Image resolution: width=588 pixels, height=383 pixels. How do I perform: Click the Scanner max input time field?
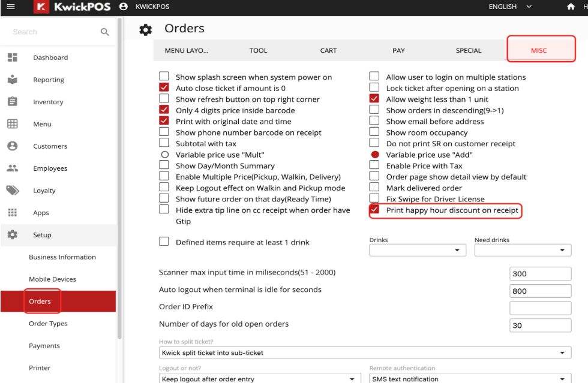click(541, 273)
